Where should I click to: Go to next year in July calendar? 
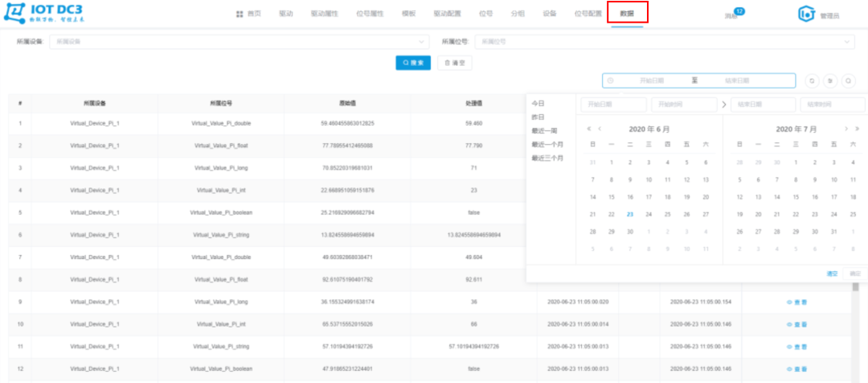[857, 130]
